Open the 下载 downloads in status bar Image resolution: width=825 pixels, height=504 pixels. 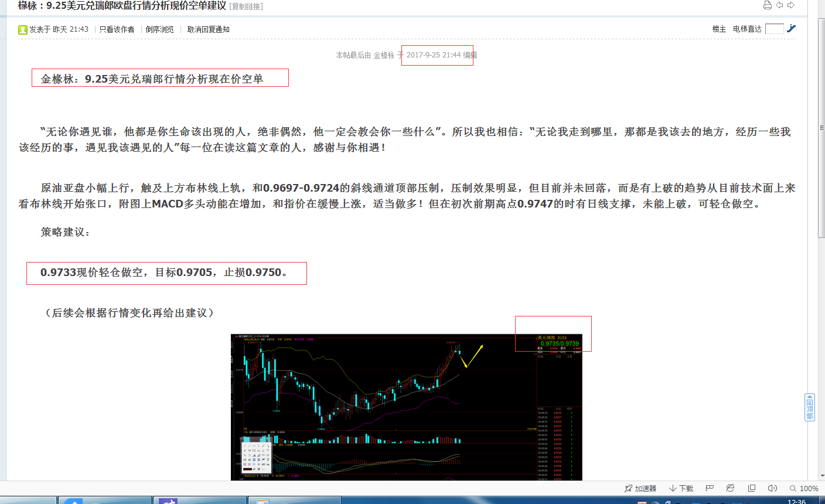681,488
